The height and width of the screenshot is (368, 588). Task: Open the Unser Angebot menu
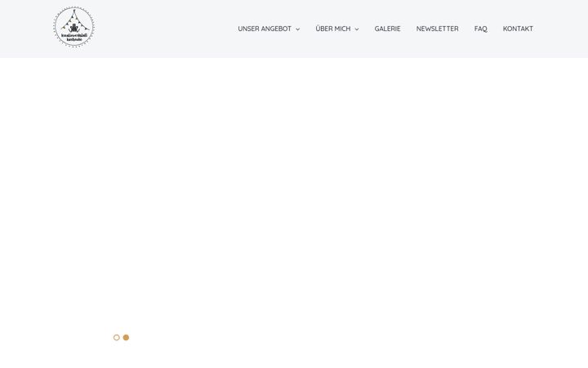(x=265, y=29)
